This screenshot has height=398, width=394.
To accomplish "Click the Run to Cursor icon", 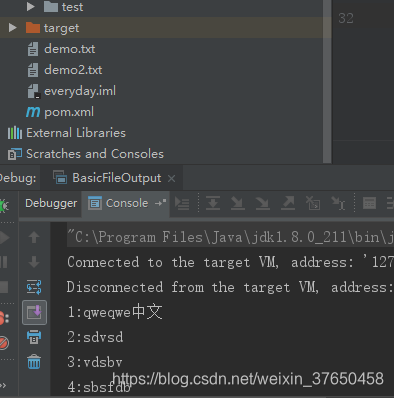I will point(338,203).
